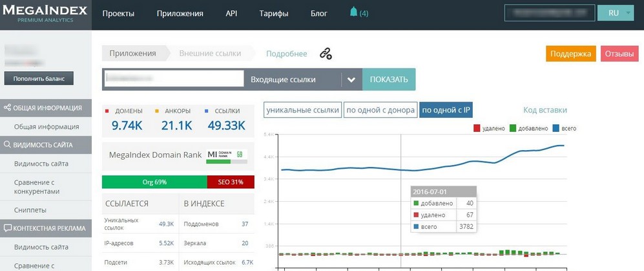Collapse the ВИДИМОСТЬ САЙТА section

[x=46, y=145]
